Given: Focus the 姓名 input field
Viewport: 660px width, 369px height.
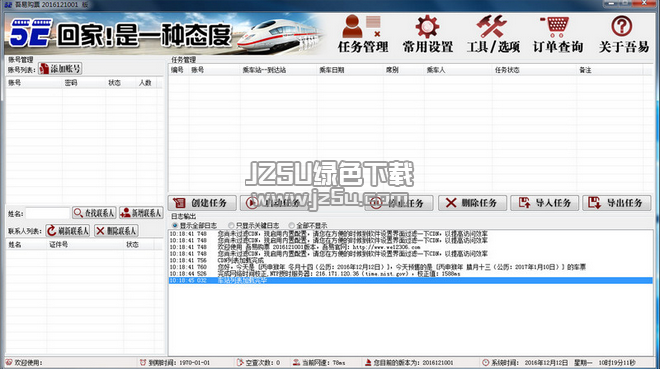Looking at the screenshot, I should coord(48,213).
